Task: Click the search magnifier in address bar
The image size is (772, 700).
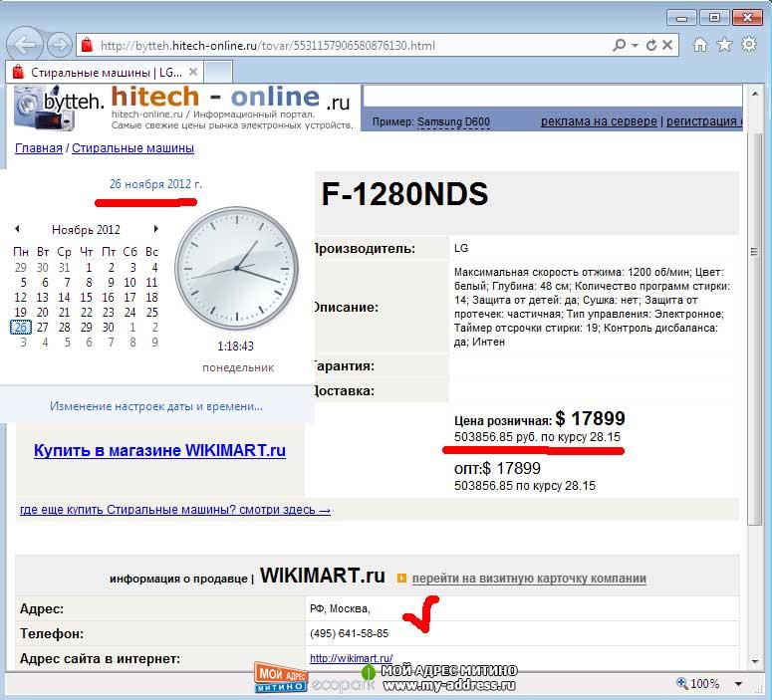Action: [x=620, y=45]
